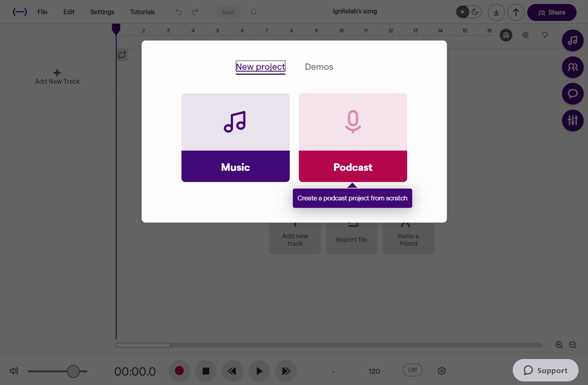588x385 pixels.
Task: Open the mixer sliders panel
Action: coord(573,120)
